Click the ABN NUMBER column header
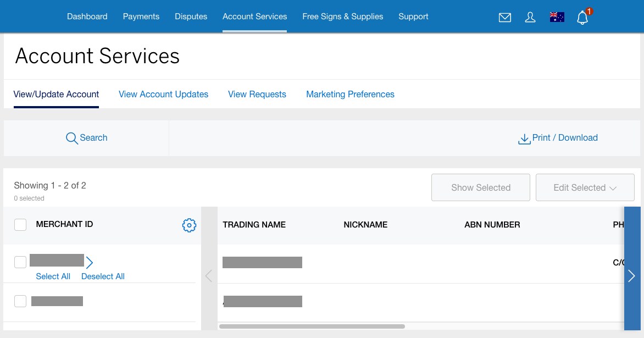644x338 pixels. pos(492,225)
